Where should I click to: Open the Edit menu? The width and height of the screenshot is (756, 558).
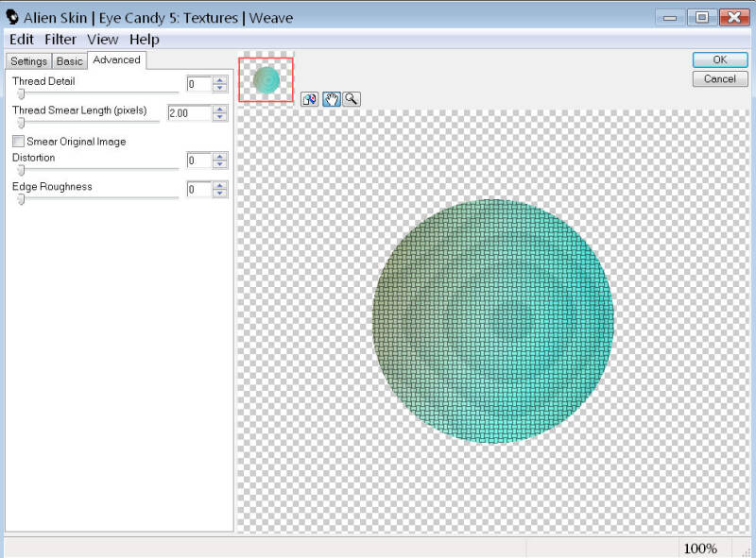pos(22,40)
